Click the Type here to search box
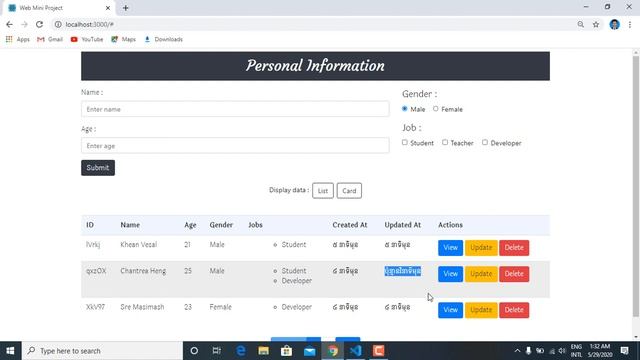Screen dimensions: 640x360 [x=102, y=351]
